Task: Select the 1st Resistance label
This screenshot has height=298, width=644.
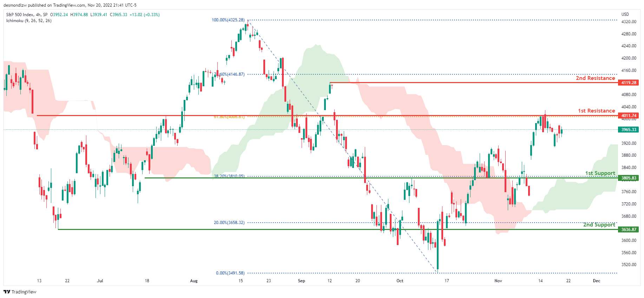Action: coord(597,111)
